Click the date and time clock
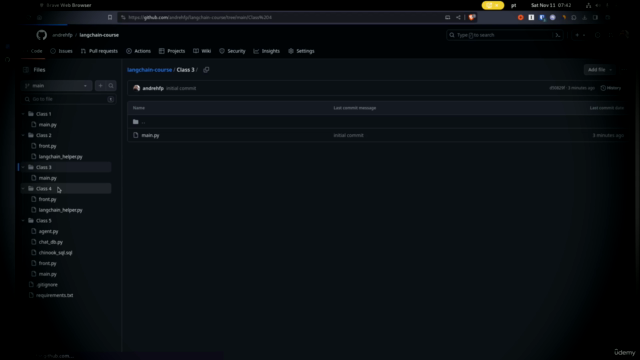Viewport: 640px width, 360px height. [x=551, y=5]
